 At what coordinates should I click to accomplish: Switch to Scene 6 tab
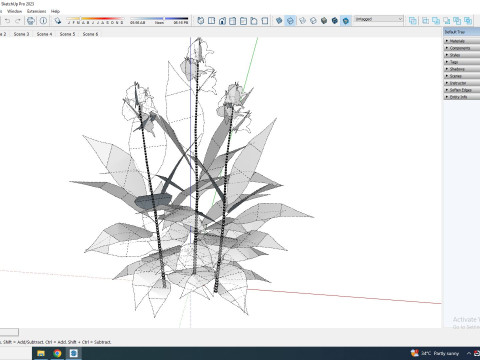[x=90, y=34]
